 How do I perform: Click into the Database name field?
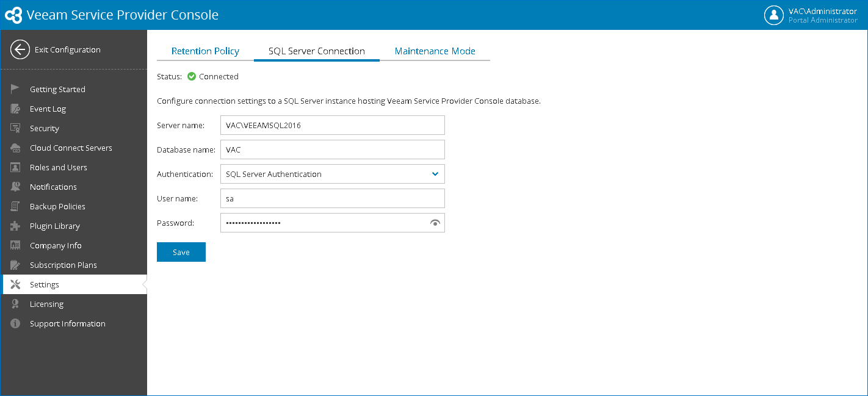click(333, 149)
